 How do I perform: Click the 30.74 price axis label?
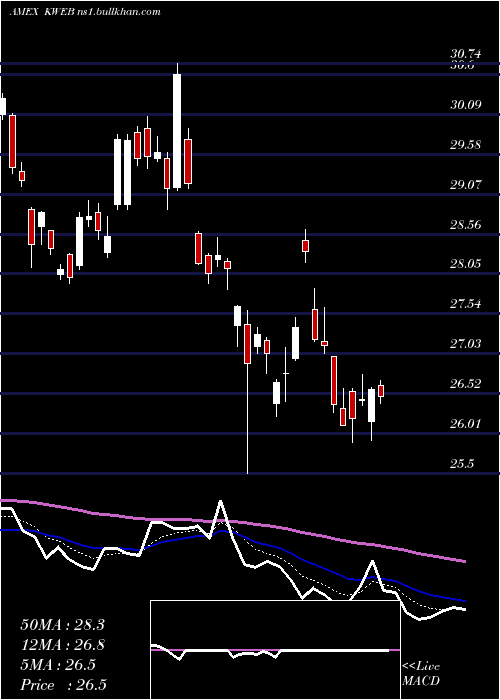pyautogui.click(x=466, y=54)
